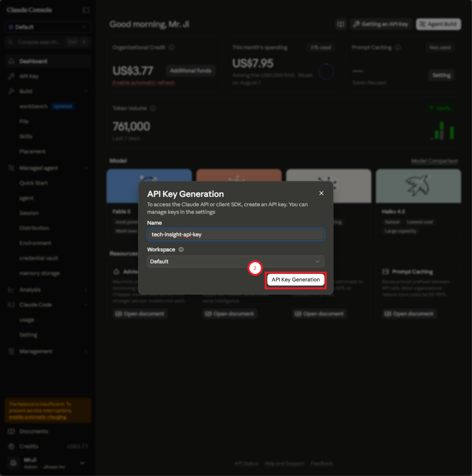Click the Name input field in dialog
The width and height of the screenshot is (472, 476).
(x=236, y=234)
